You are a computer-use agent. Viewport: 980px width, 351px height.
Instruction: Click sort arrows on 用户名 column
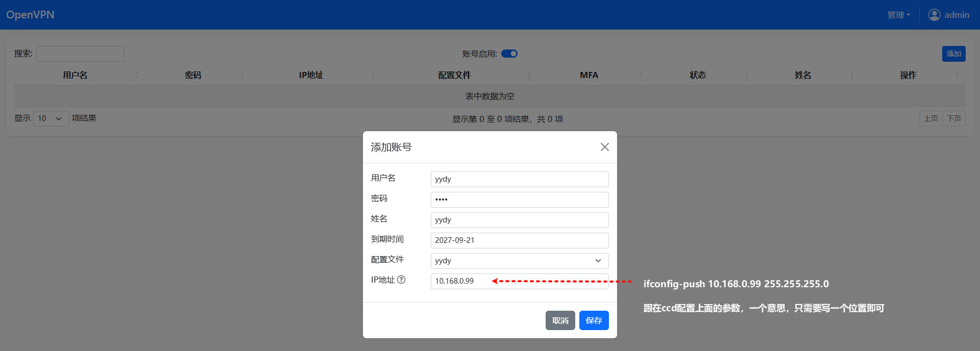point(137,75)
